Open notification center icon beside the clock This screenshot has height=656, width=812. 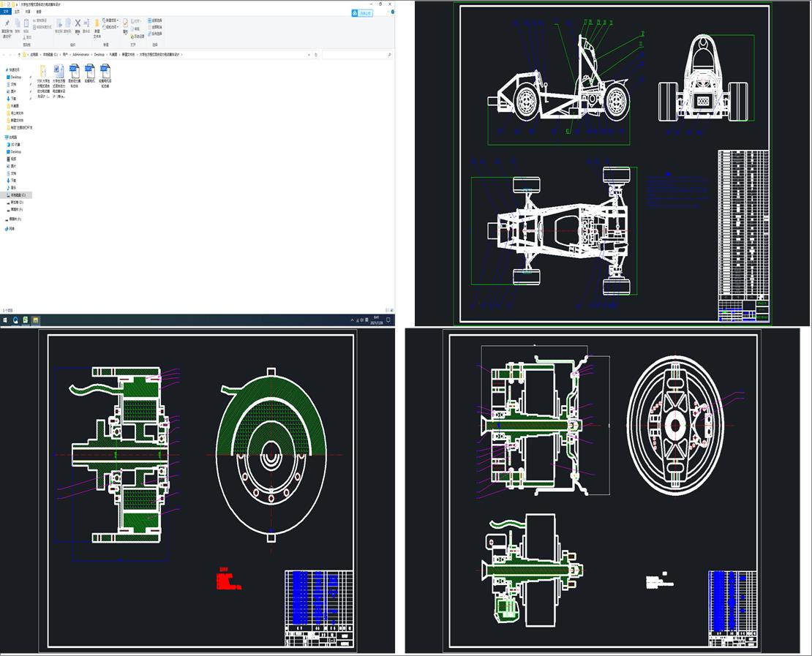388,320
